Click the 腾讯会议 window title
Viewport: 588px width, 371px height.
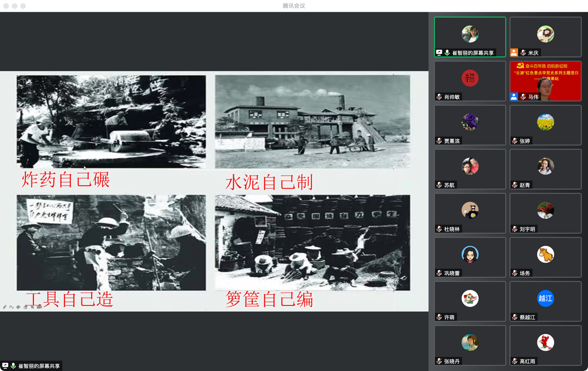[294, 6]
